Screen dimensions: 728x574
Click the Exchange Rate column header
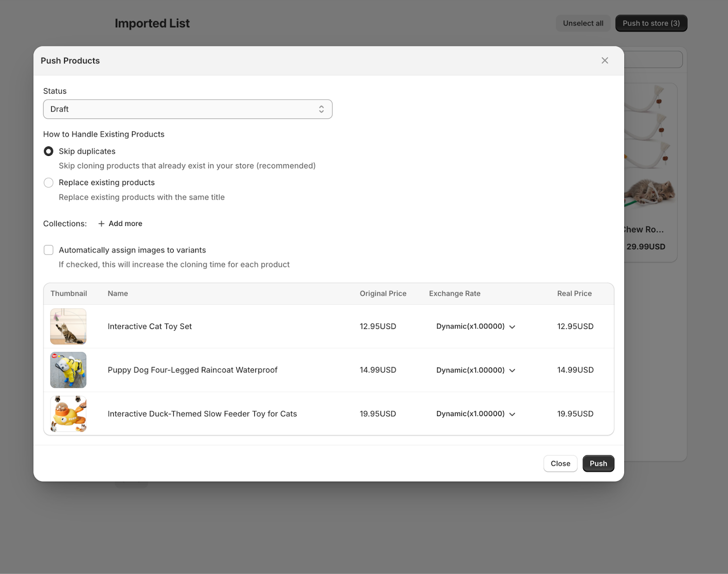[x=455, y=293]
